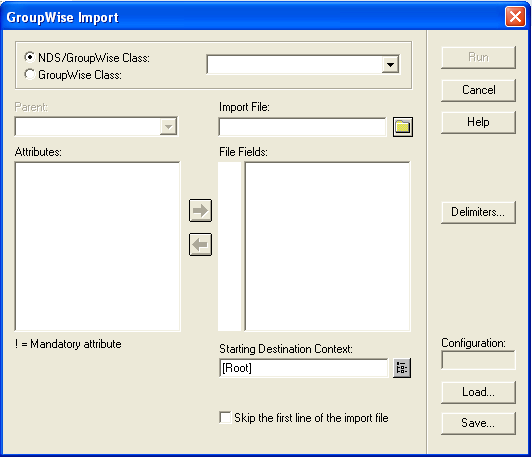Open context browser next to Starting Destination Context
This screenshot has height=457, width=532.
(x=402, y=368)
